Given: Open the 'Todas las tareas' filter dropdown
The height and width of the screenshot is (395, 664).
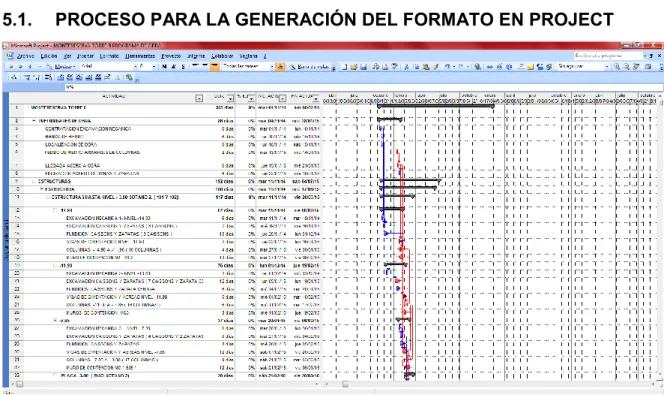Looking at the screenshot, I should click(x=271, y=66).
